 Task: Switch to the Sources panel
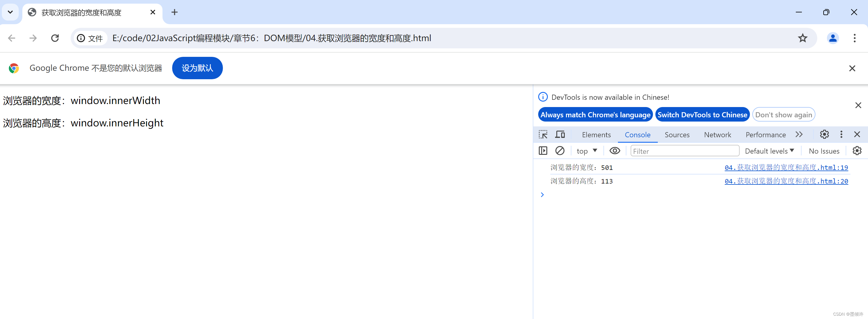coord(677,135)
